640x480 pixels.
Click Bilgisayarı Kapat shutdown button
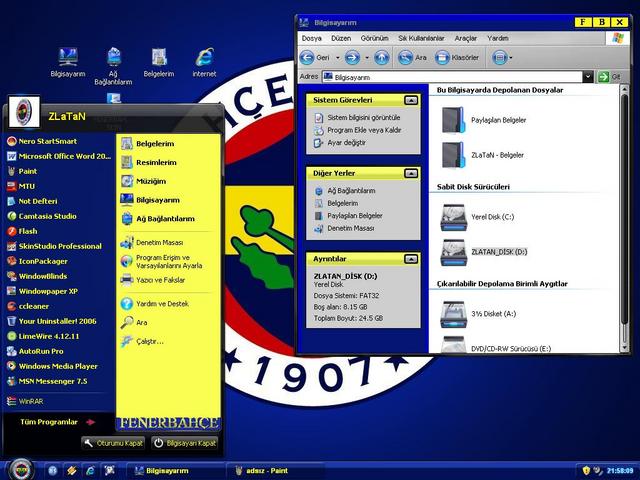click(185, 442)
